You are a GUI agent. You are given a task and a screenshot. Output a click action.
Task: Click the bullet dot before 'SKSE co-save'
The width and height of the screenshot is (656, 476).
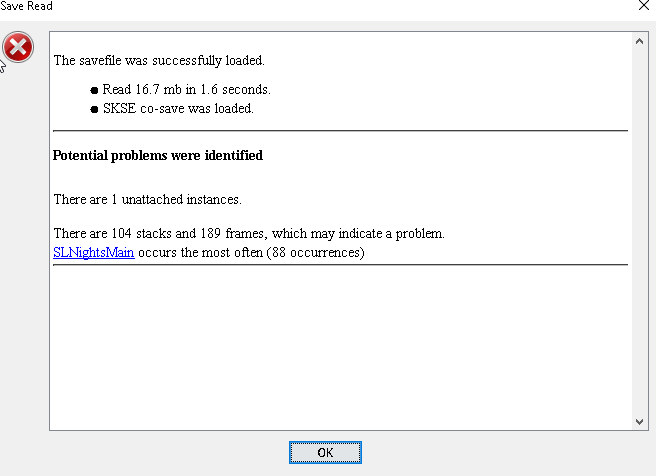pos(94,109)
